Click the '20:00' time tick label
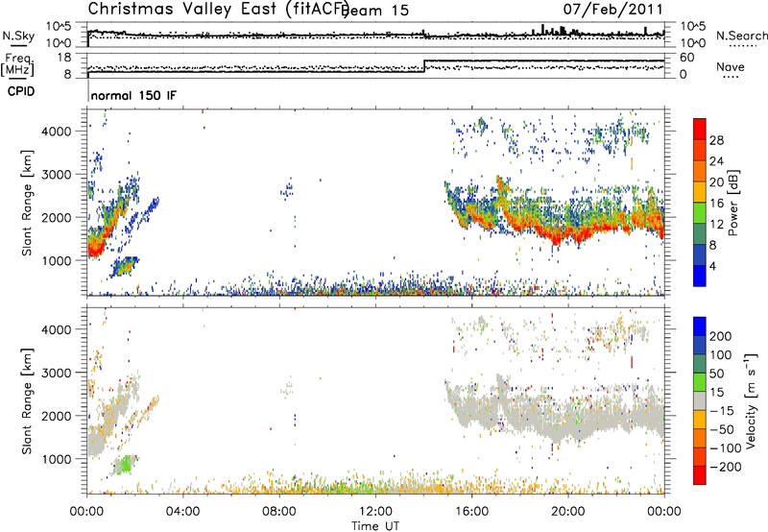 [568, 512]
